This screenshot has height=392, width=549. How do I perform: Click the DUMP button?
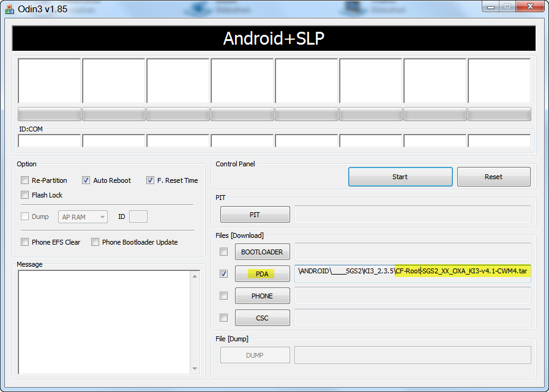click(x=255, y=355)
